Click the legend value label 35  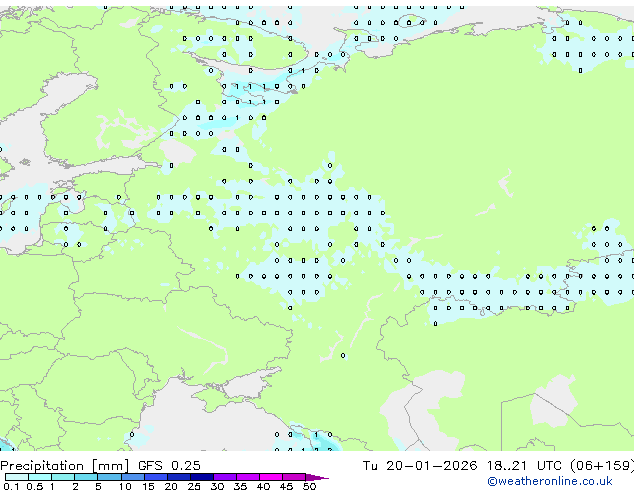pos(240,486)
